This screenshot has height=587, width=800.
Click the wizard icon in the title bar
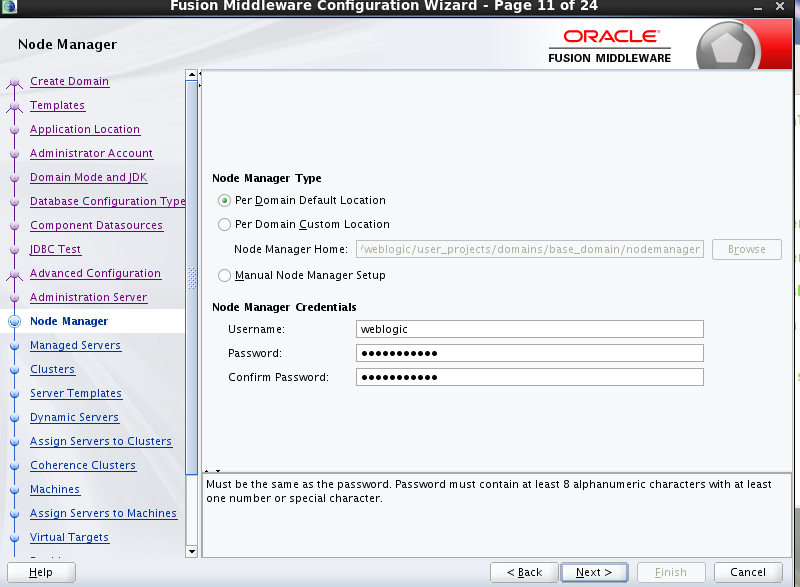click(x=10, y=7)
